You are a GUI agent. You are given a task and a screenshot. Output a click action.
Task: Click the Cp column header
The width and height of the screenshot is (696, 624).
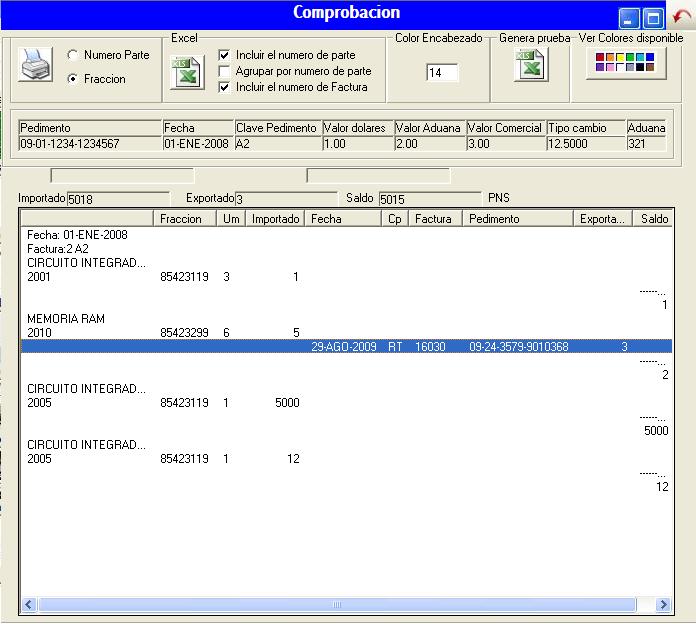(x=395, y=218)
